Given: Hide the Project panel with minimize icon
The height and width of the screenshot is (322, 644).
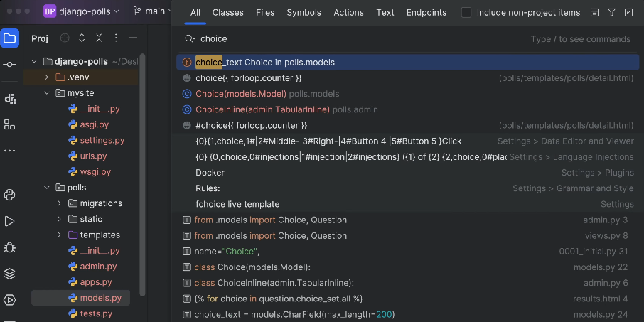Looking at the screenshot, I should pos(133,38).
